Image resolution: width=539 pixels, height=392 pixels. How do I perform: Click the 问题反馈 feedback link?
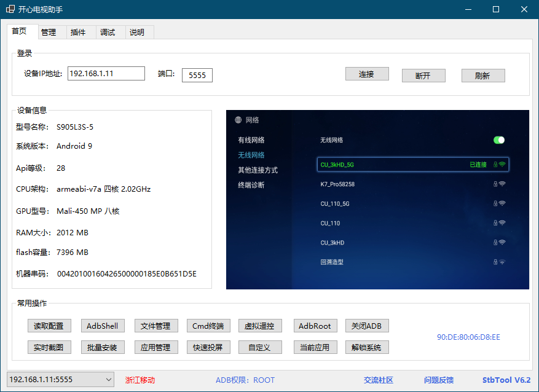click(x=438, y=380)
